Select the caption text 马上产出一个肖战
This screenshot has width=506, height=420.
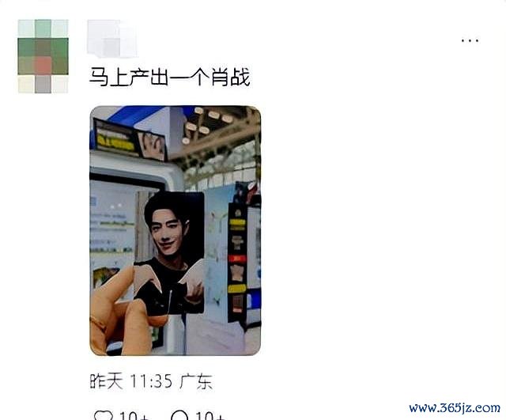click(x=169, y=77)
